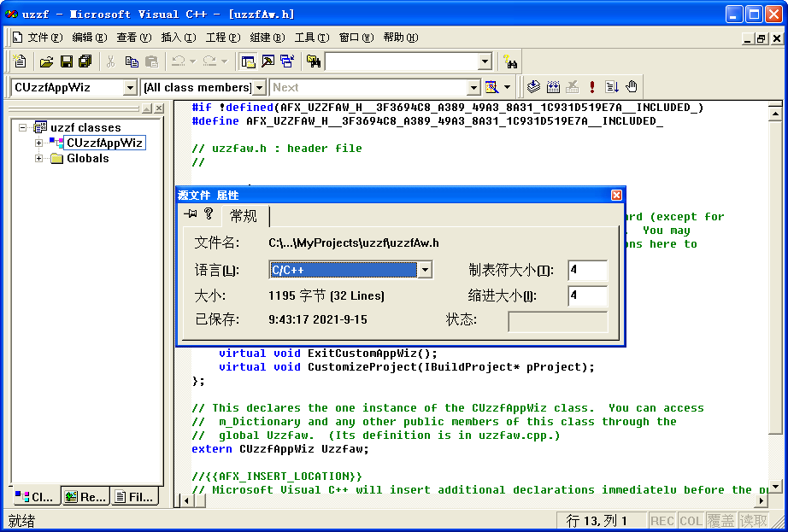Click the Paste clipboard icon

pyautogui.click(x=151, y=61)
